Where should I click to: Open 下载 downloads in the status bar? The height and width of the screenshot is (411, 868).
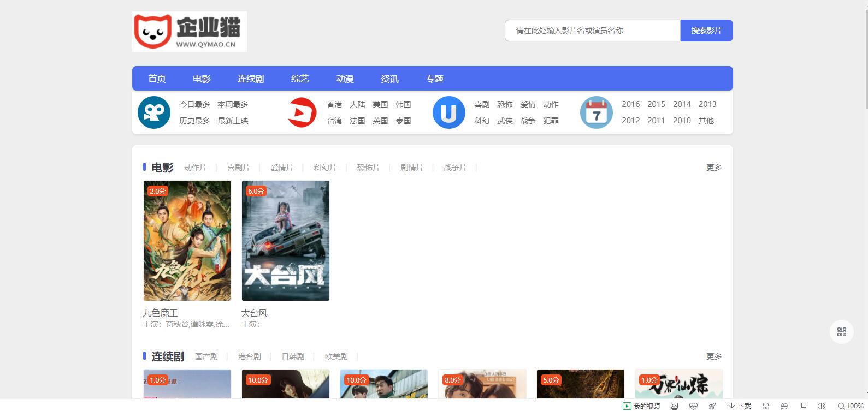click(739, 406)
